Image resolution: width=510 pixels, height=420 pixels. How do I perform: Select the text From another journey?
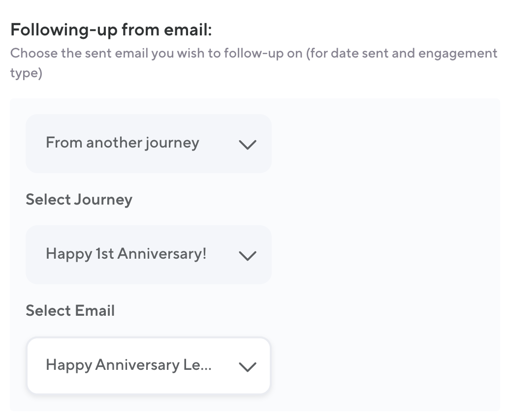pyautogui.click(x=122, y=143)
